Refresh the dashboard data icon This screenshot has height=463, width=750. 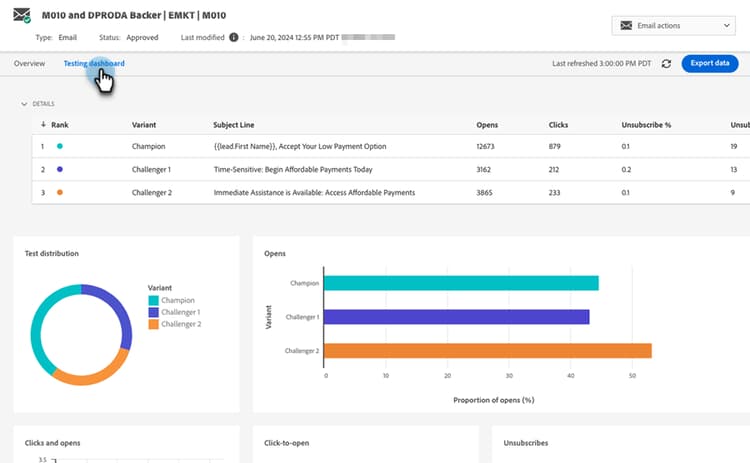click(666, 64)
